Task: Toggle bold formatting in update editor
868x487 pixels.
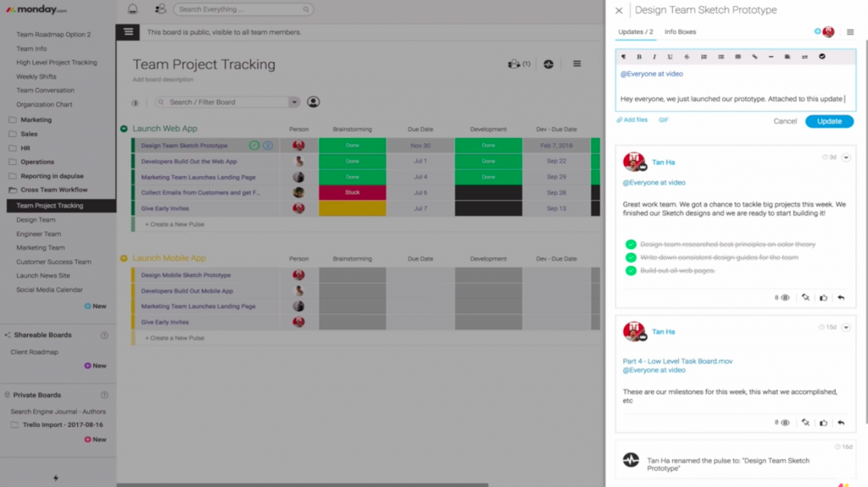Action: click(639, 57)
